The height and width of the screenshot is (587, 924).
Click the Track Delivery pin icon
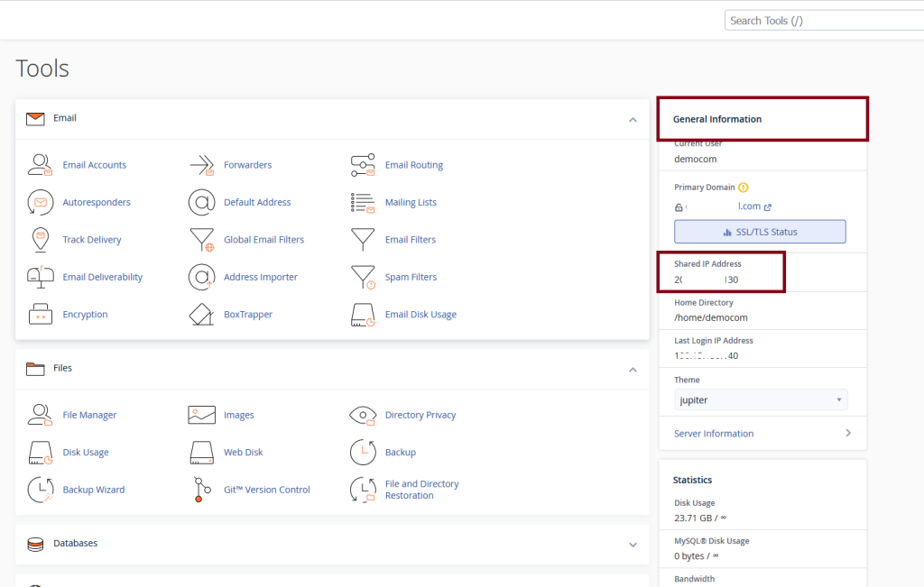(41, 240)
